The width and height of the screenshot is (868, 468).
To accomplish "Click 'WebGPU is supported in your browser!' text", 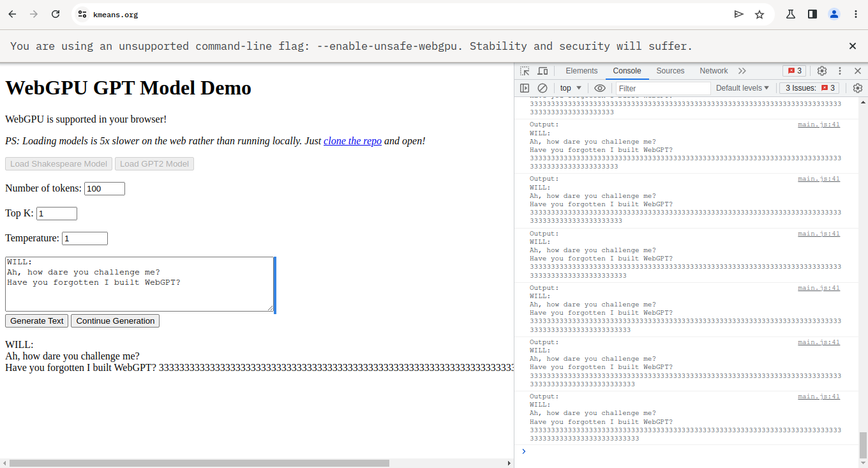I will tap(86, 119).
